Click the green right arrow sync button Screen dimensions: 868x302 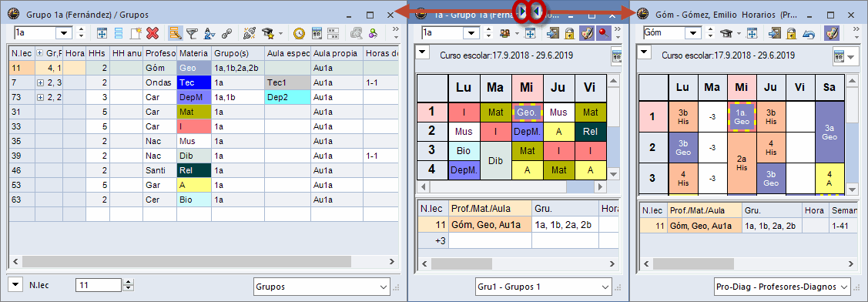522,11
